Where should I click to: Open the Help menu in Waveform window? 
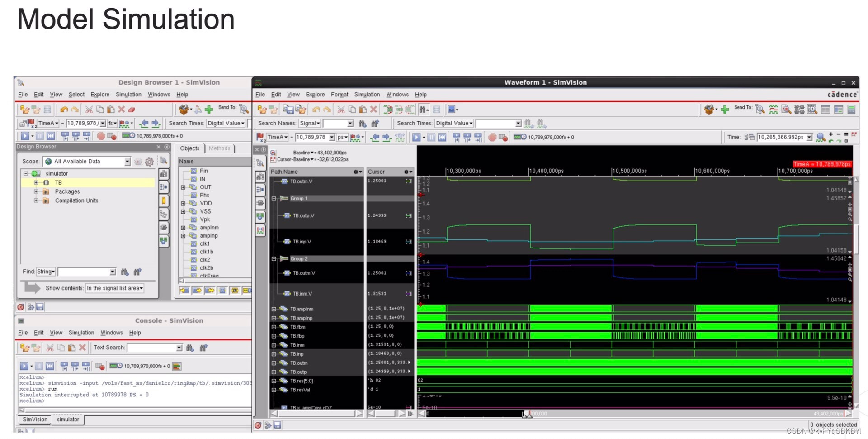(x=421, y=95)
